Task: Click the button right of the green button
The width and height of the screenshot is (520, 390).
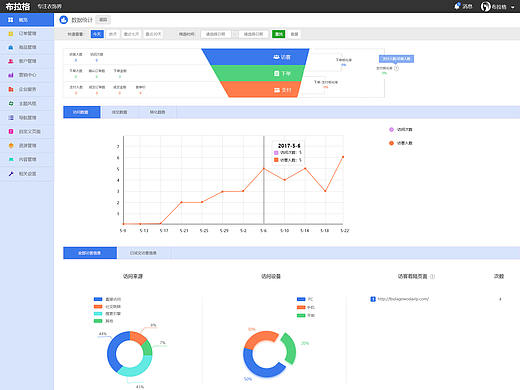Action: [294, 34]
